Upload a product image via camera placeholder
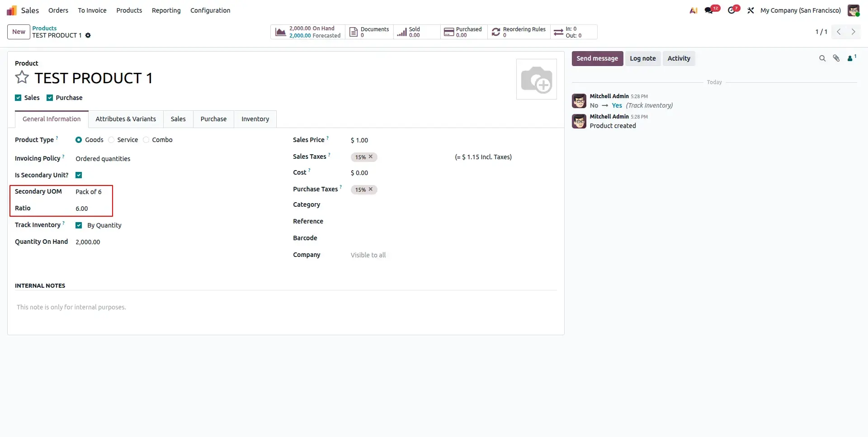The height and width of the screenshot is (437, 868). [x=536, y=79]
